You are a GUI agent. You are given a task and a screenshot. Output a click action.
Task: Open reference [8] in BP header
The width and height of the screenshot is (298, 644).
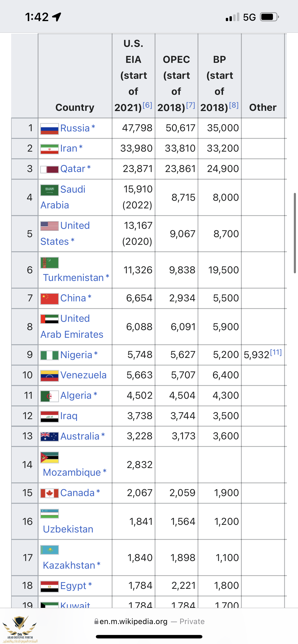(x=234, y=105)
